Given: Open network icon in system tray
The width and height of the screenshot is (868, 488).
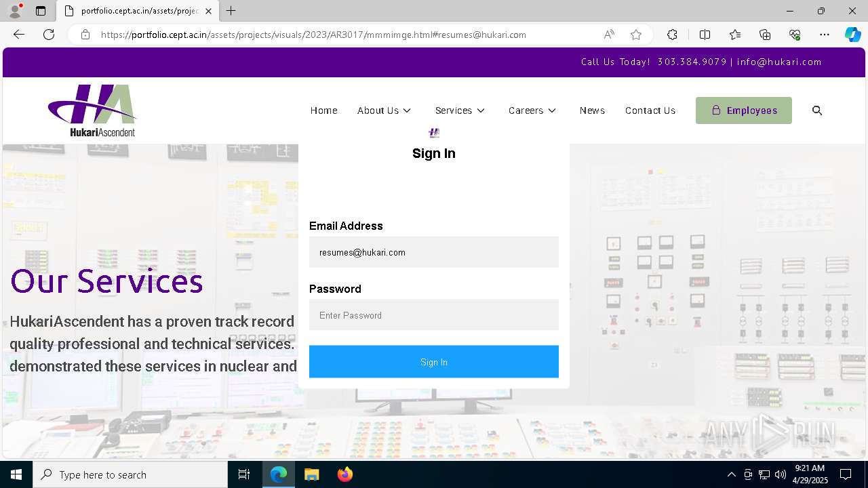Looking at the screenshot, I should [764, 474].
